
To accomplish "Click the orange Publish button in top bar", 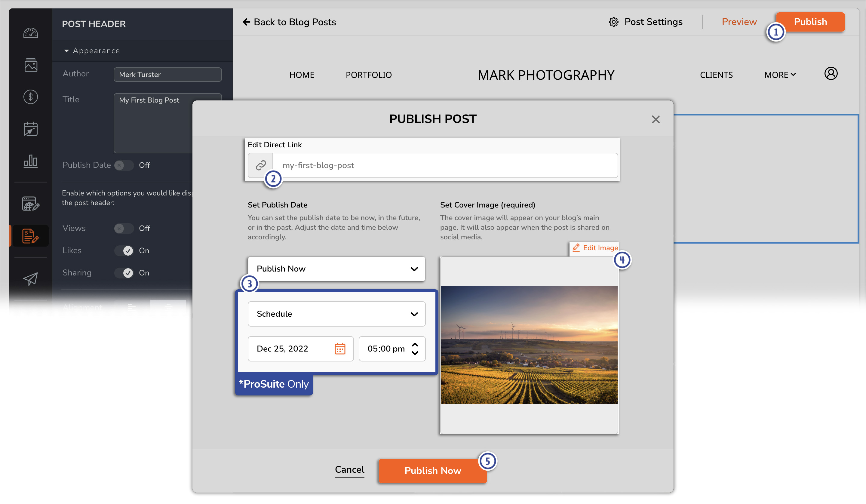I will coord(810,22).
